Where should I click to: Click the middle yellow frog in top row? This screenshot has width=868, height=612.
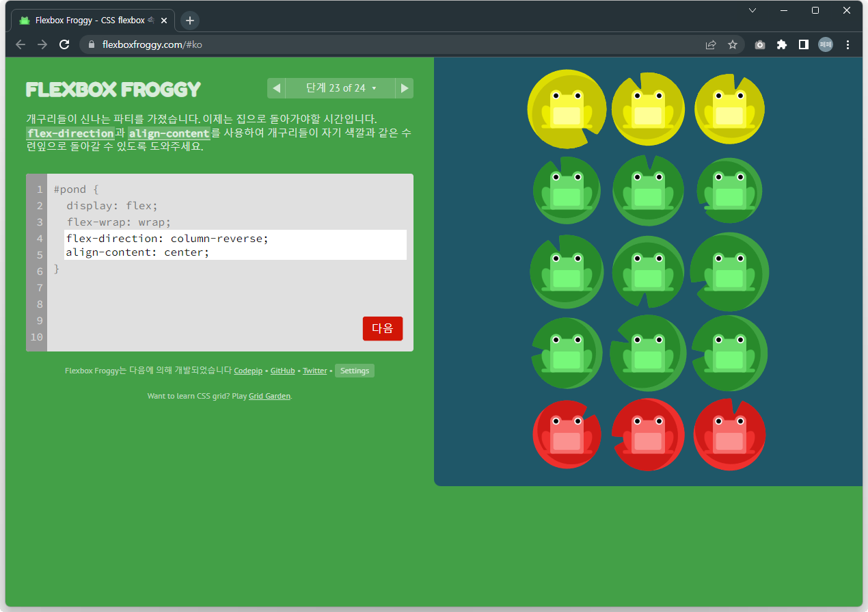pos(648,110)
